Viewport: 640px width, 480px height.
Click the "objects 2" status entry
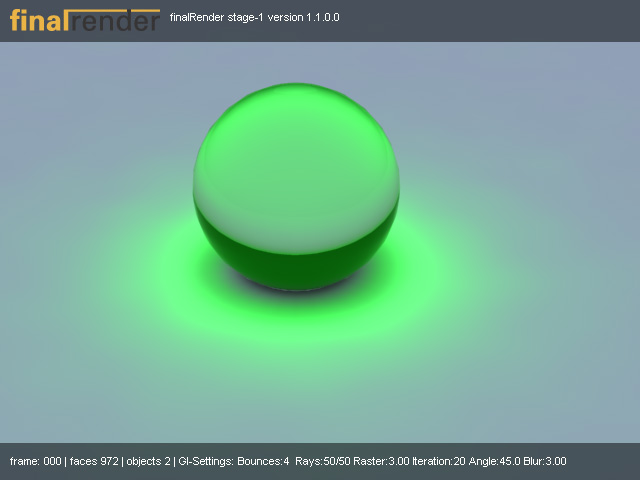(148, 461)
